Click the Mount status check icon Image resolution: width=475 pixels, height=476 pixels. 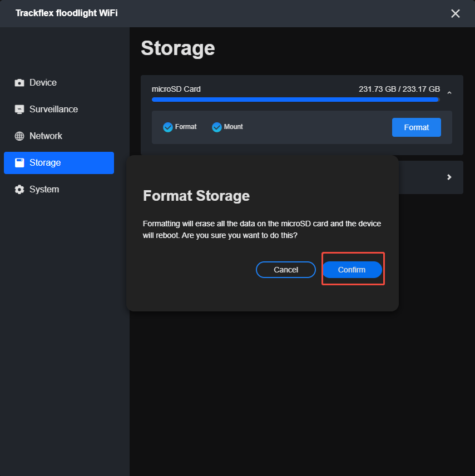(217, 127)
